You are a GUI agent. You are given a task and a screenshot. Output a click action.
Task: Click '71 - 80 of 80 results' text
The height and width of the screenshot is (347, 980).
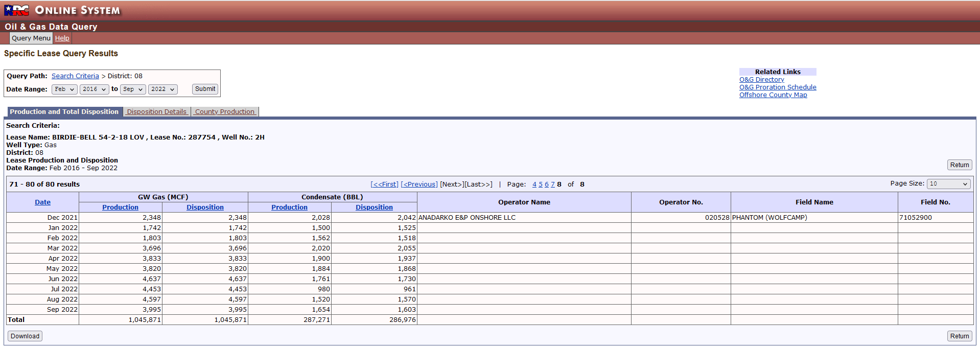(x=44, y=184)
